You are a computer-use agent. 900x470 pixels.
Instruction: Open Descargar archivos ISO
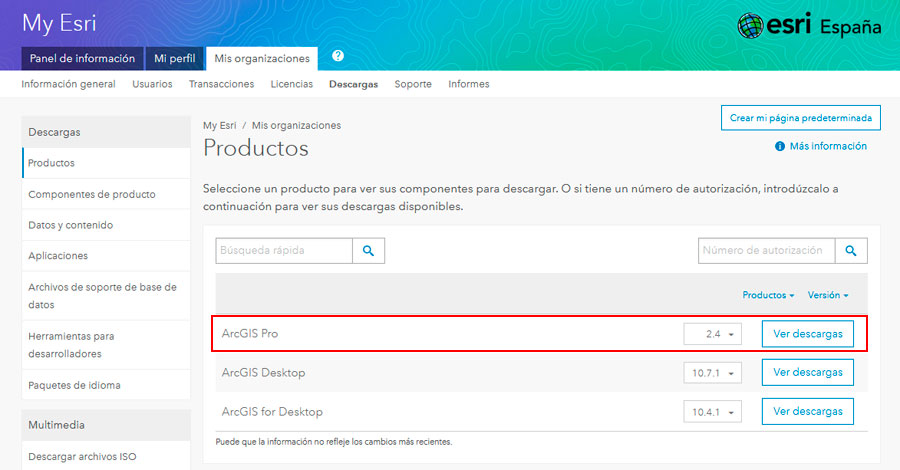106,457
